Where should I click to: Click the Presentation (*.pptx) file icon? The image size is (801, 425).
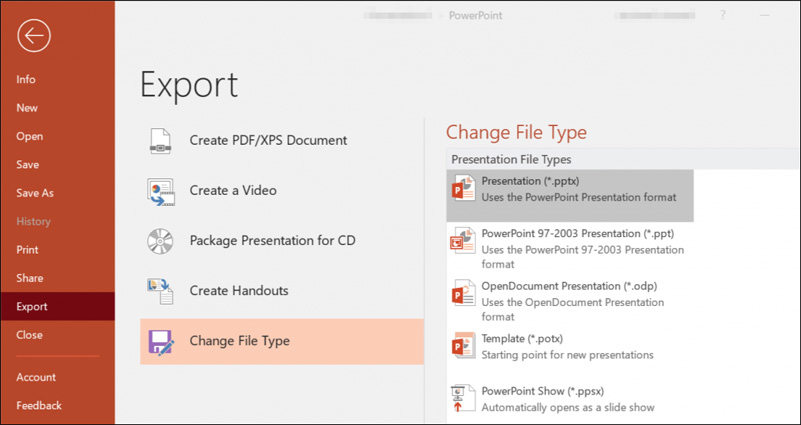click(464, 188)
